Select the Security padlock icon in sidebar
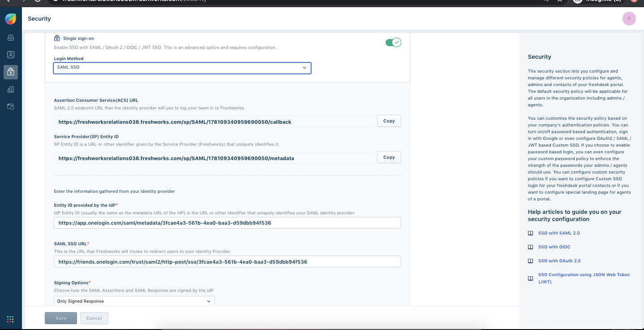The image size is (644, 330). (x=11, y=72)
